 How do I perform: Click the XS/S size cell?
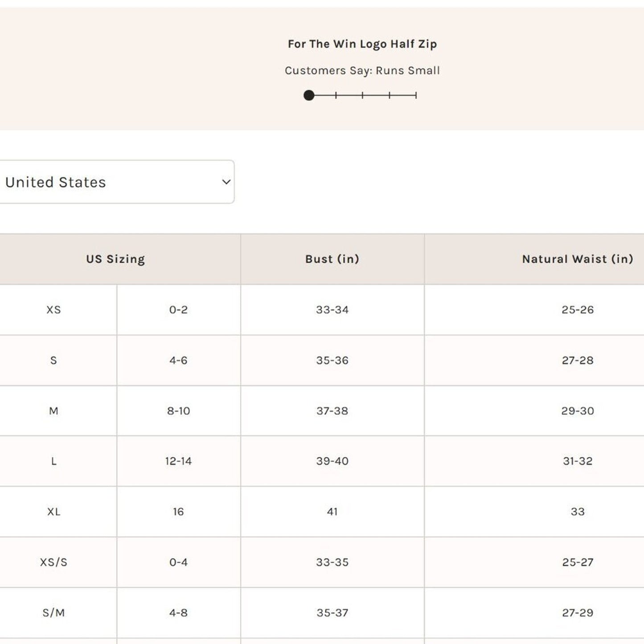tap(53, 562)
